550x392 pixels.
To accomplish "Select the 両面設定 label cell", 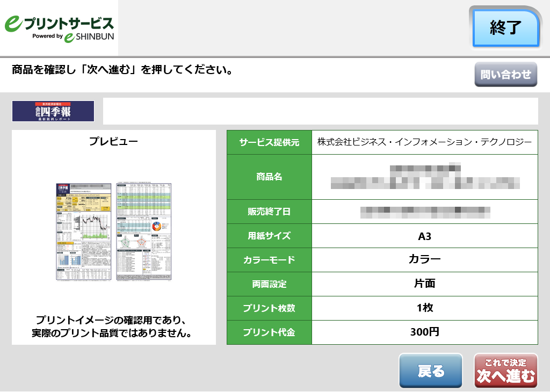I will click(x=270, y=284).
